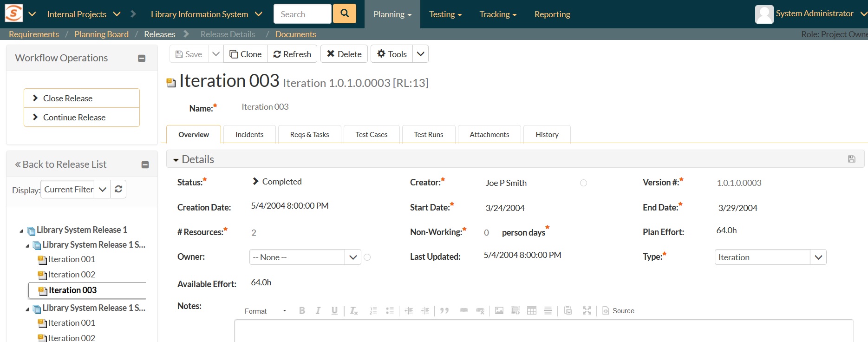Screen dimensions: 868x342
Task: Insert a horizontal line in Notes
Action: 548,310
